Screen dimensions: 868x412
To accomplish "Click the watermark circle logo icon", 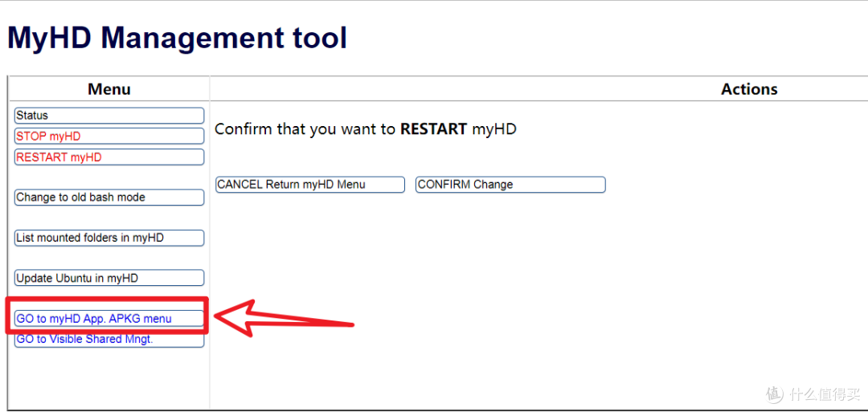I will (774, 394).
